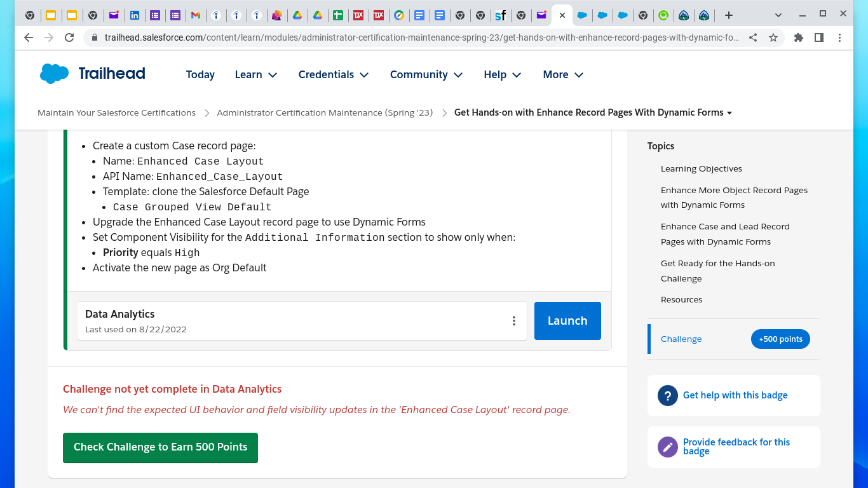This screenshot has width=868, height=488.
Task: Open the Today page
Action: point(200,74)
